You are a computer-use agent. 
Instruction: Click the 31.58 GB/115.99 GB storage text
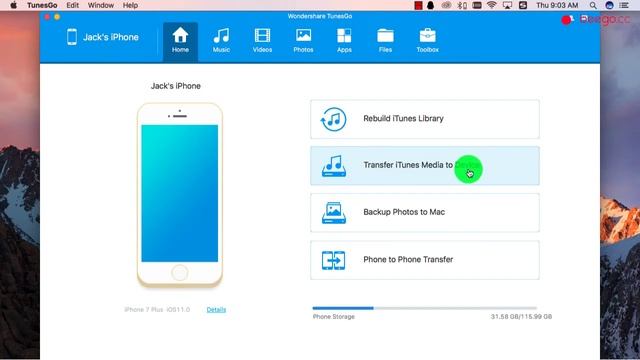point(521,317)
